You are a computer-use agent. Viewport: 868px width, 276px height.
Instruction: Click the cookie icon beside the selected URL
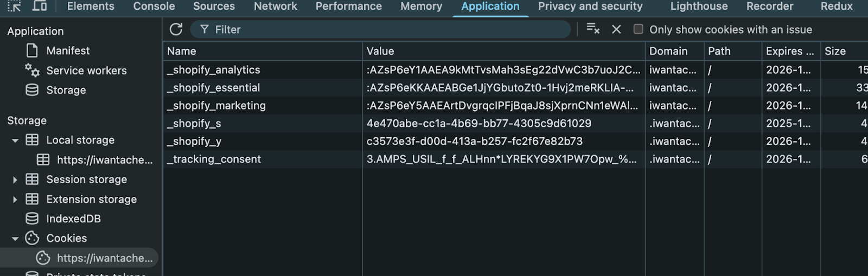pyautogui.click(x=43, y=258)
